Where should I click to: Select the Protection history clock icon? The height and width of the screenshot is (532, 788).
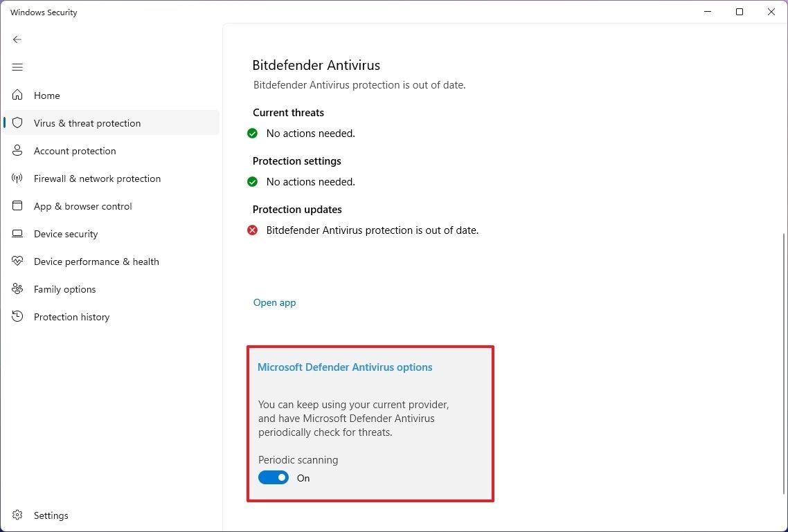(17, 316)
